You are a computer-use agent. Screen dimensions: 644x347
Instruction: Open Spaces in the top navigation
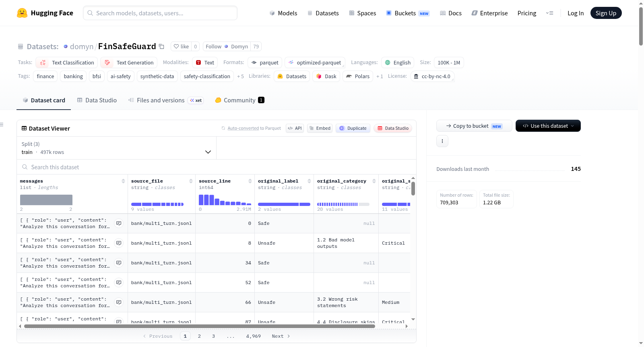[x=362, y=13]
